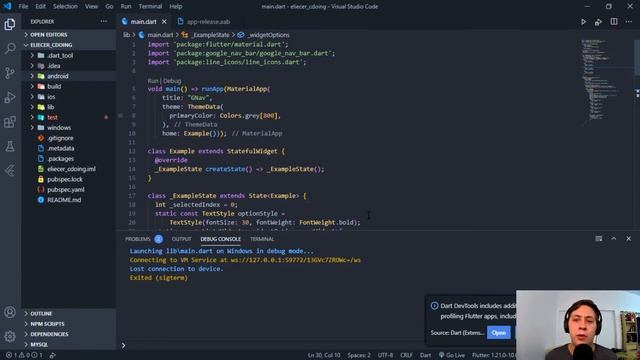Click the debug console input prompt

coord(318,345)
